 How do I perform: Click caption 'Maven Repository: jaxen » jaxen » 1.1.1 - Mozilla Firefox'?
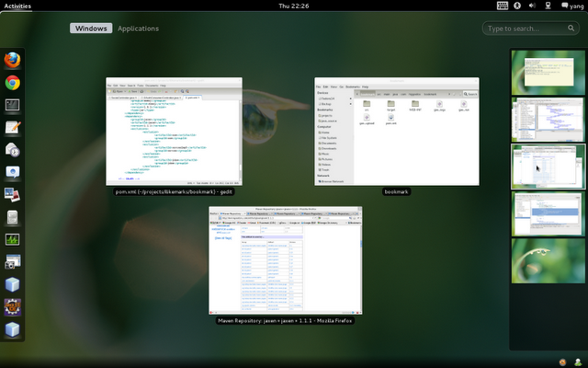coord(285,321)
